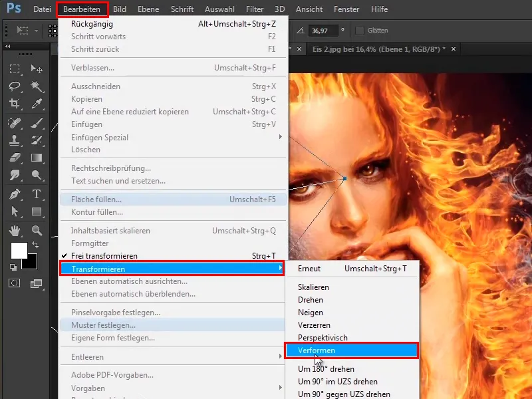Viewport: 532px width, 399px height.
Task: Click the white foreground color swatch
Action: pos(18,250)
